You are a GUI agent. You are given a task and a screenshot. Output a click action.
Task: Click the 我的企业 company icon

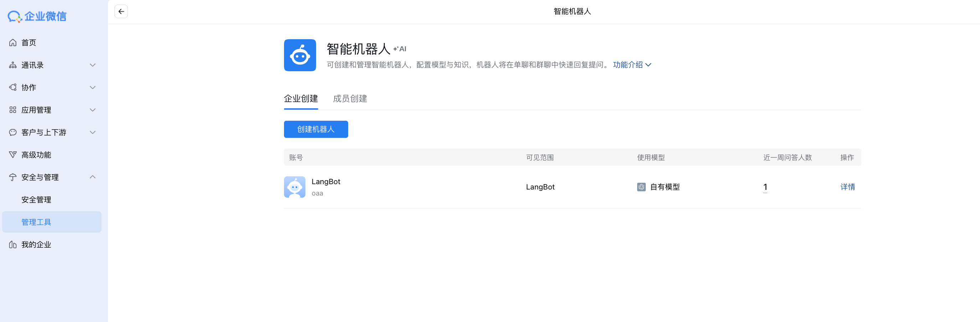(x=12, y=244)
